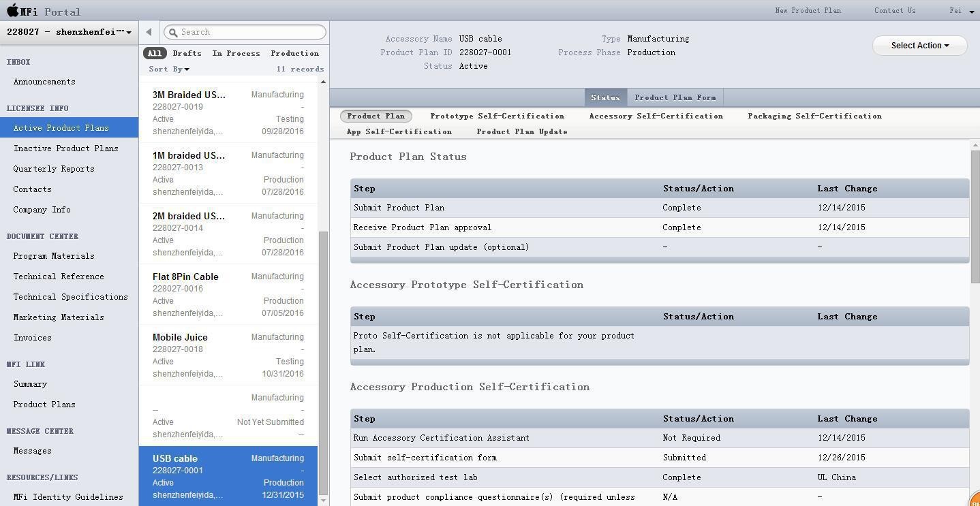Click the New Product Plan link

pos(808,11)
